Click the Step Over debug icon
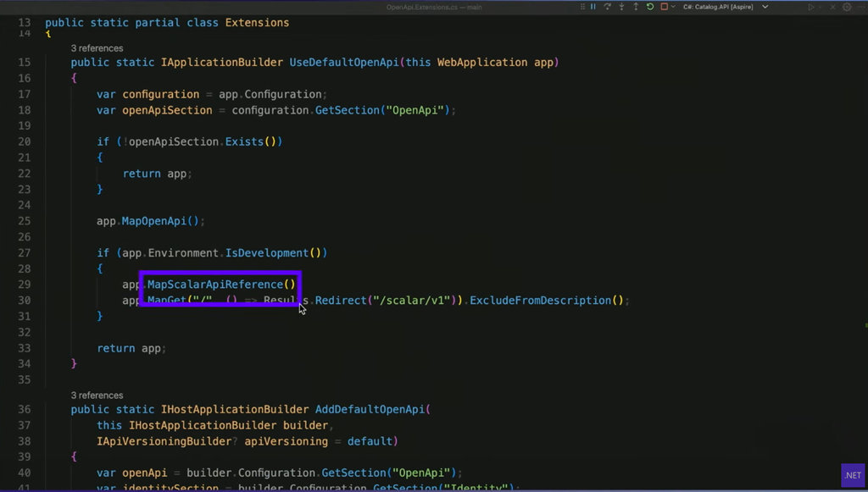This screenshot has height=492, width=868. (x=607, y=7)
